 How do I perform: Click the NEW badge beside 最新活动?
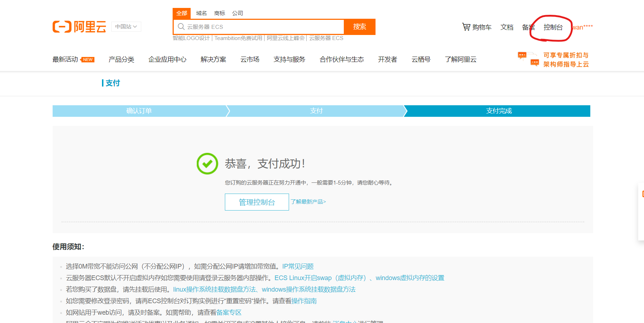point(88,59)
